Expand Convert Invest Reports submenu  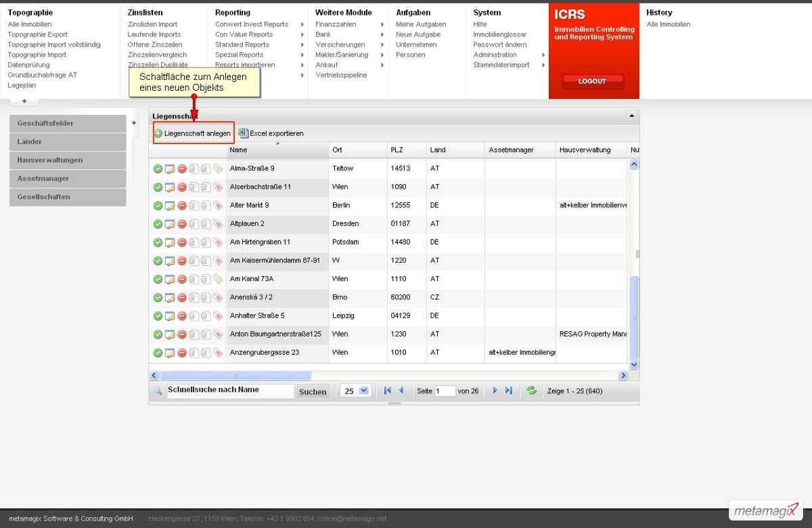302,24
